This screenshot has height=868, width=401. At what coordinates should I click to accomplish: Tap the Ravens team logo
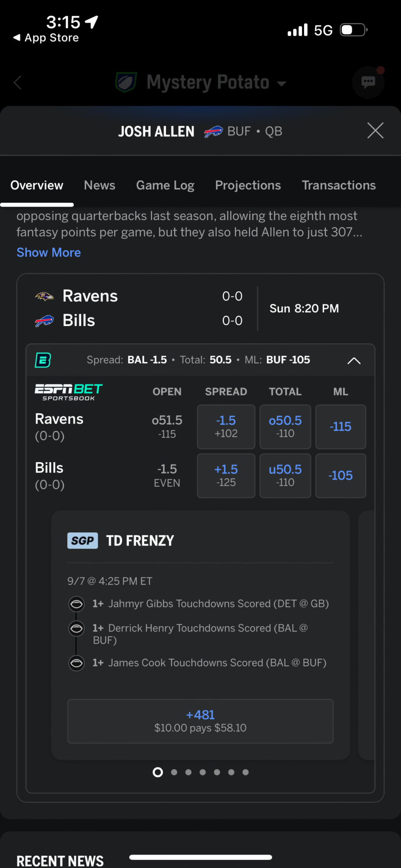44,296
